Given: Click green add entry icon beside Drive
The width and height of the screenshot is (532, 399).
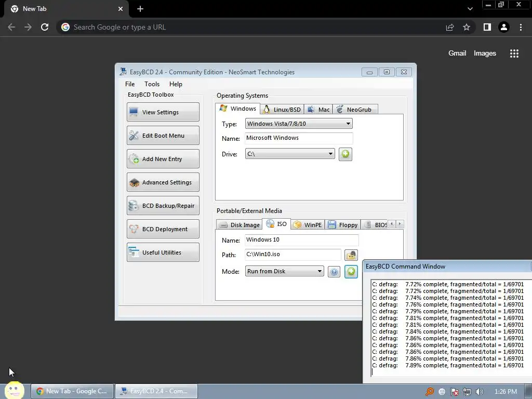Looking at the screenshot, I should click(345, 154).
